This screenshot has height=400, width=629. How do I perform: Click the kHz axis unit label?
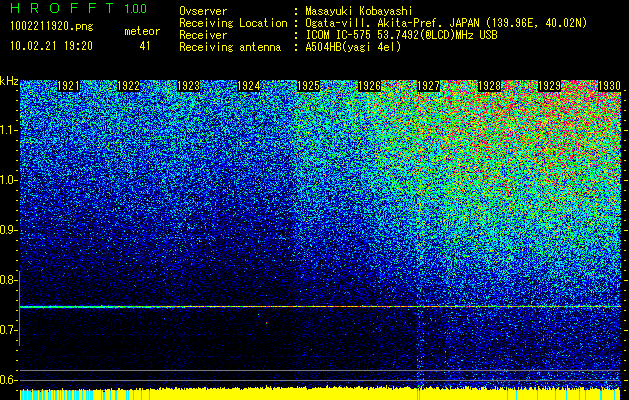9,81
